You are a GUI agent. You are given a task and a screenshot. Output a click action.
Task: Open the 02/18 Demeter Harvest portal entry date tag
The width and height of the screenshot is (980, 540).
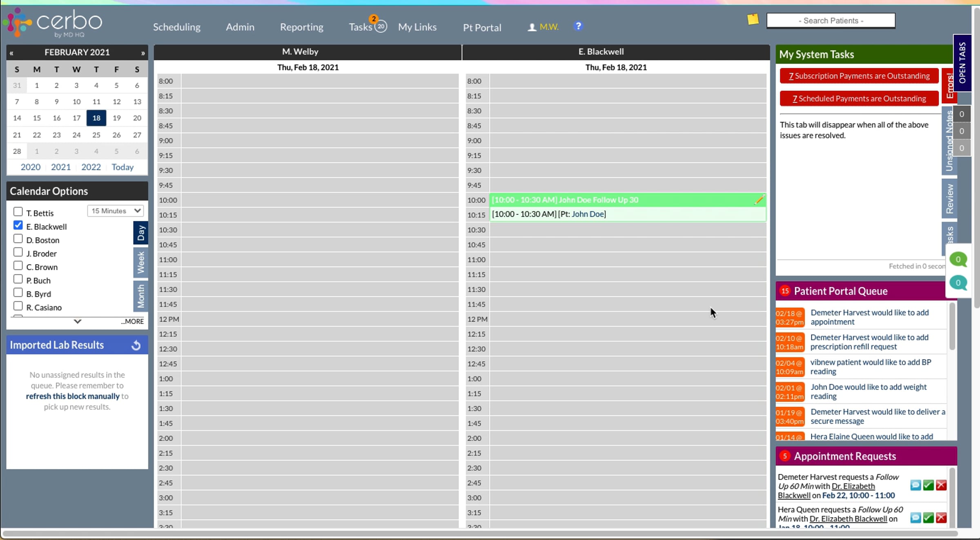pyautogui.click(x=790, y=318)
